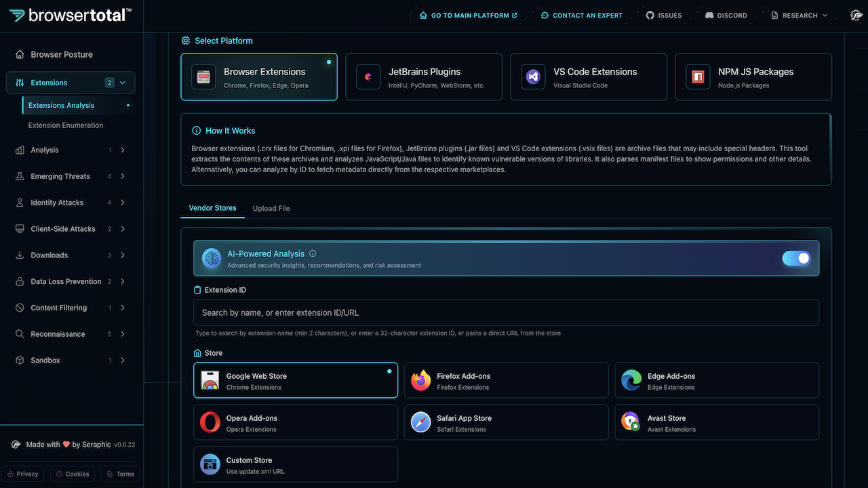Click the Custom Store icon
This screenshot has height=488, width=868.
pos(210,464)
